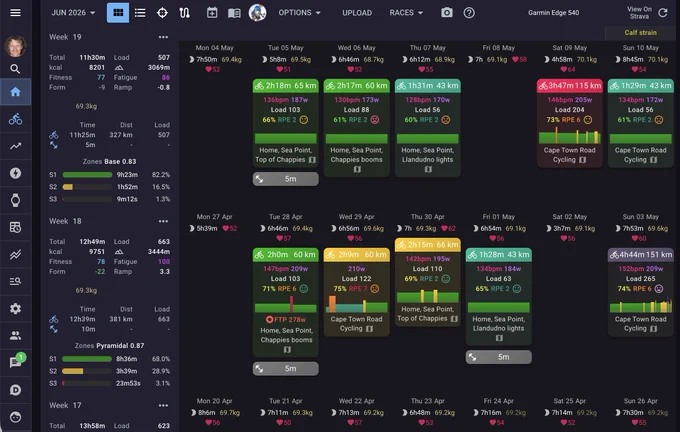This screenshot has height=432, width=680.
Task: Click the add calendar event icon
Action: (x=212, y=13)
